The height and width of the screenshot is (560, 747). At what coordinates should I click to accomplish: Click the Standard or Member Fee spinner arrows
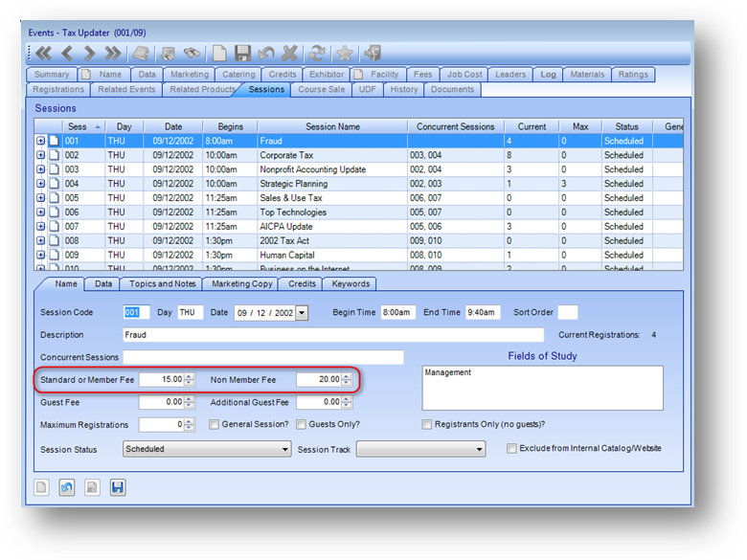(x=190, y=379)
